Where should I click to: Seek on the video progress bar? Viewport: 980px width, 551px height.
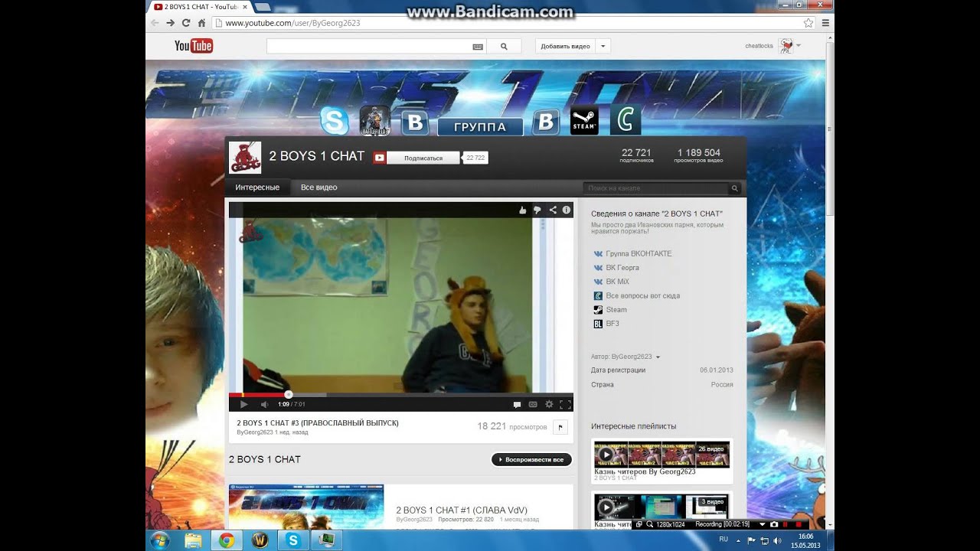(400, 395)
